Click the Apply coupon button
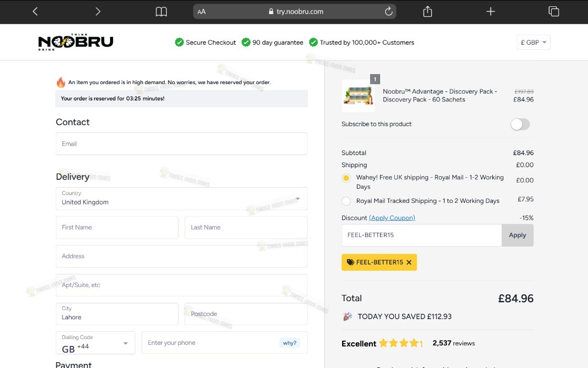The height and width of the screenshot is (368, 588). click(517, 235)
